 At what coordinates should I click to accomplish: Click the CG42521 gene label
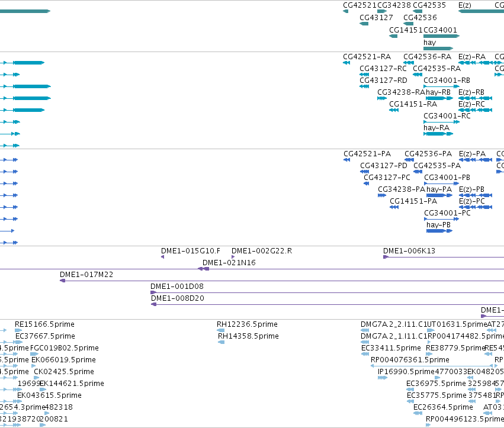click(359, 5)
